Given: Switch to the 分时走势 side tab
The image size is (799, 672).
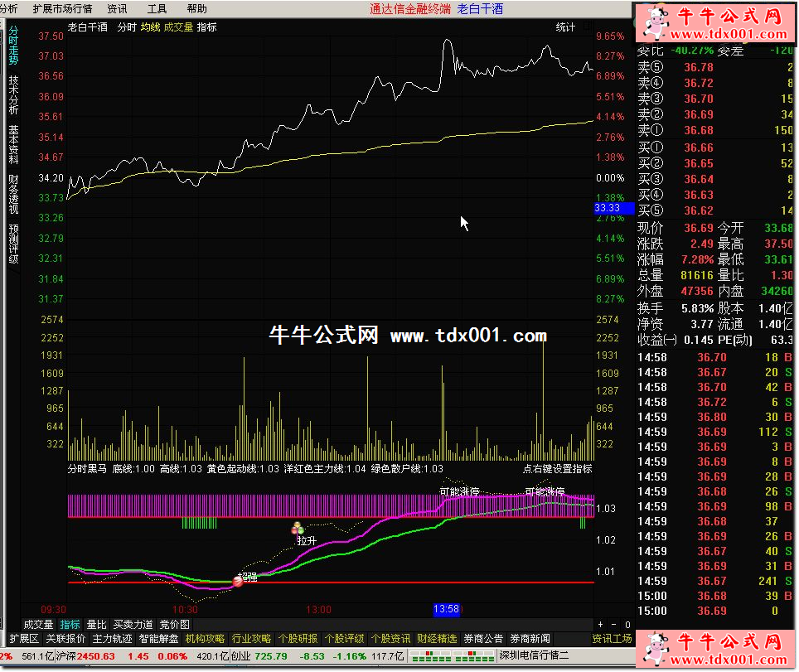Looking at the screenshot, I should tap(13, 46).
